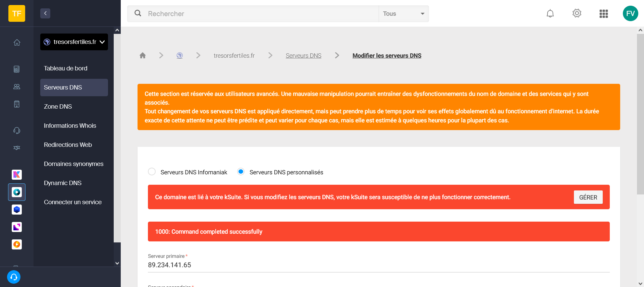Open the blue support chat bubble
Image resolution: width=644 pixels, height=287 pixels.
pos(14,277)
